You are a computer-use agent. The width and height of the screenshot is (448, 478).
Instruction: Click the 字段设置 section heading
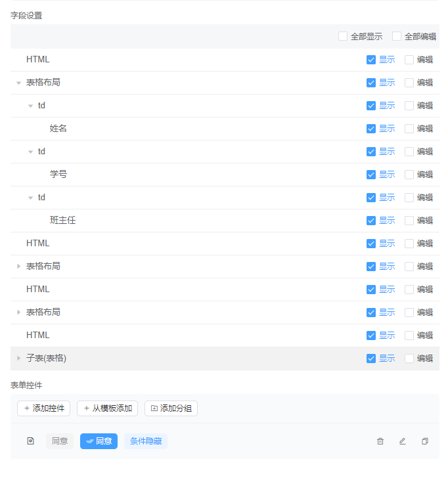pos(26,16)
